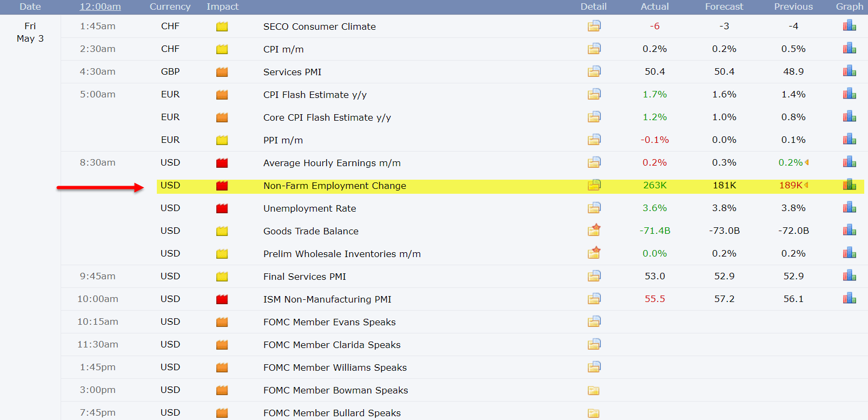868x420 pixels.
Task: Click the high-impact red icon for Non-Farm Employment Change
Action: pos(222,186)
